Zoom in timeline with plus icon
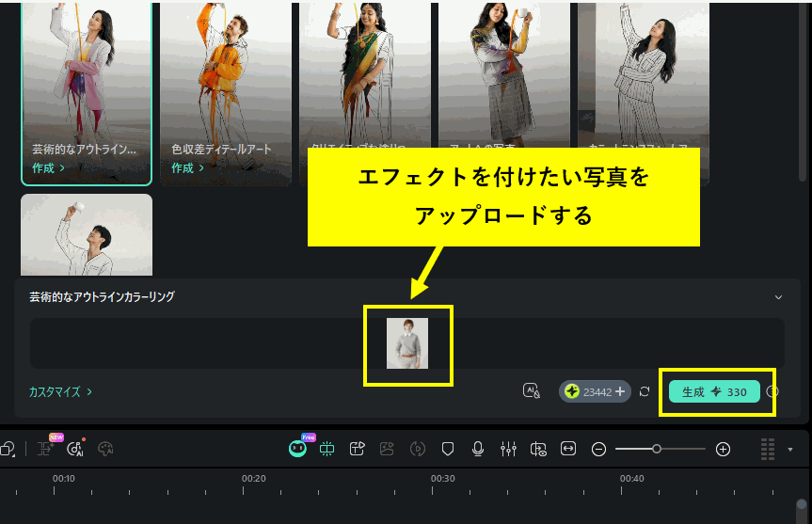Viewport: 812px width, 524px height. 723,449
